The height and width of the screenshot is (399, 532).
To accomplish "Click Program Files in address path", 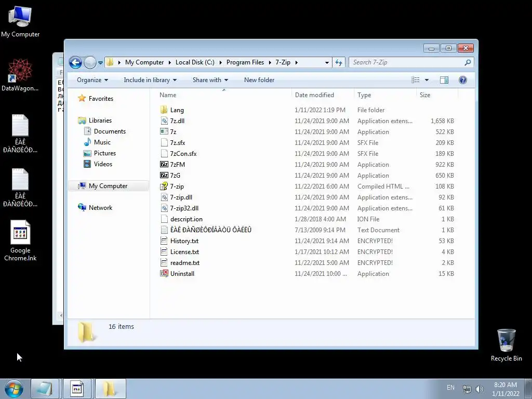I will [245, 62].
